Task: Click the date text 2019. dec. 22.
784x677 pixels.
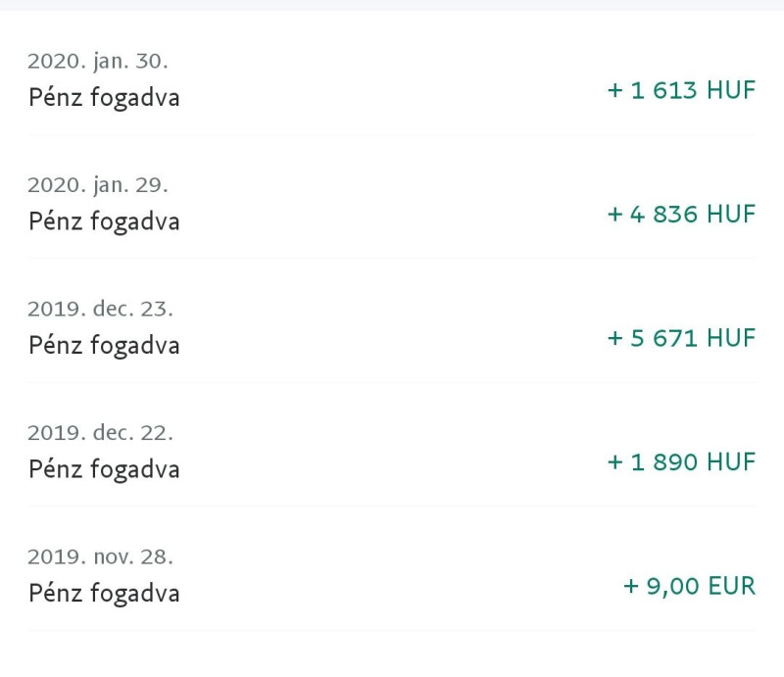Action: (100, 433)
